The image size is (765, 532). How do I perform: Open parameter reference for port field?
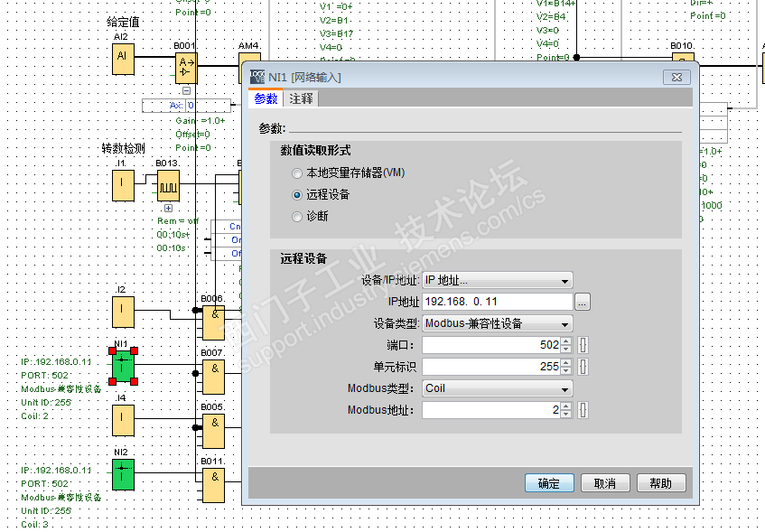pos(583,345)
